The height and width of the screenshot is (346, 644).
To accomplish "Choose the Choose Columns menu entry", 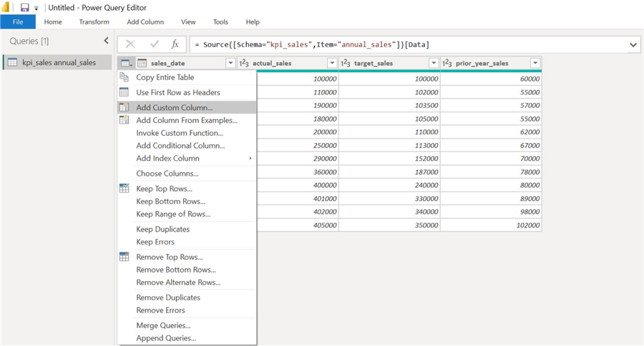I will 187,174.
